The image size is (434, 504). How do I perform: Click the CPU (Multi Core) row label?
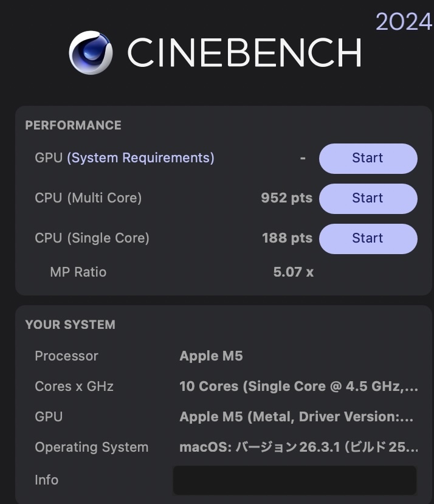click(88, 198)
